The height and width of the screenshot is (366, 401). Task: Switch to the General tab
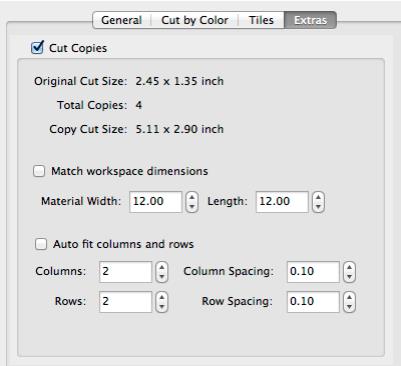122,20
